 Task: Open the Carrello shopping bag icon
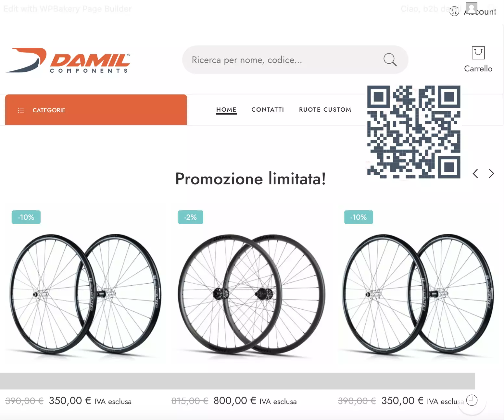(x=478, y=53)
